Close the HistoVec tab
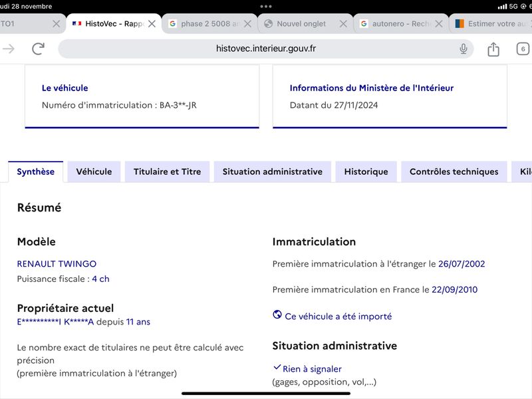 152,24
